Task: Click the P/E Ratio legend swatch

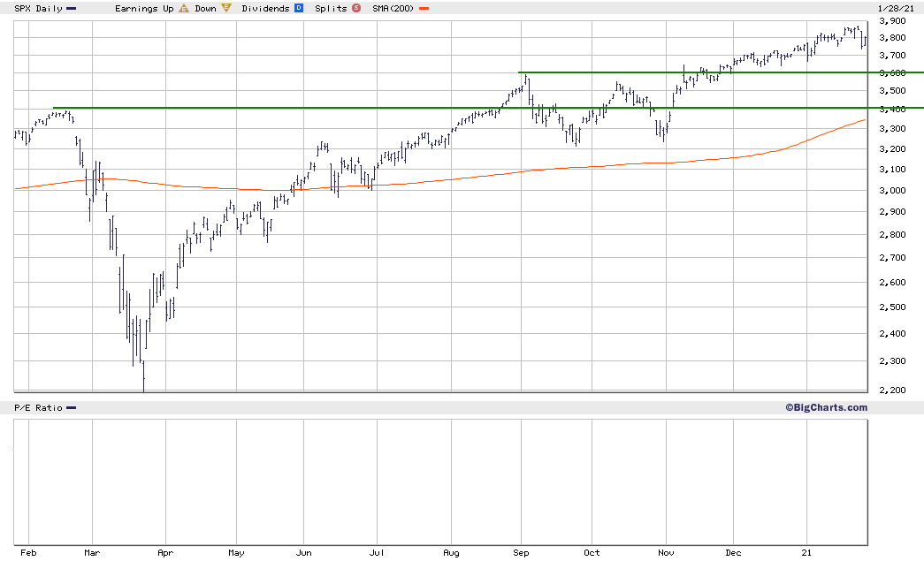Action: coord(72,408)
